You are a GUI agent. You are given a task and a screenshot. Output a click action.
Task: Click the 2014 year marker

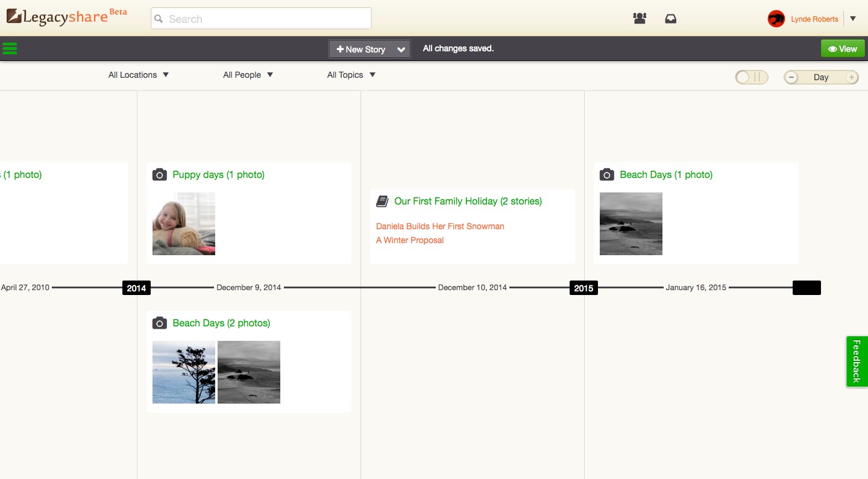[x=136, y=288]
